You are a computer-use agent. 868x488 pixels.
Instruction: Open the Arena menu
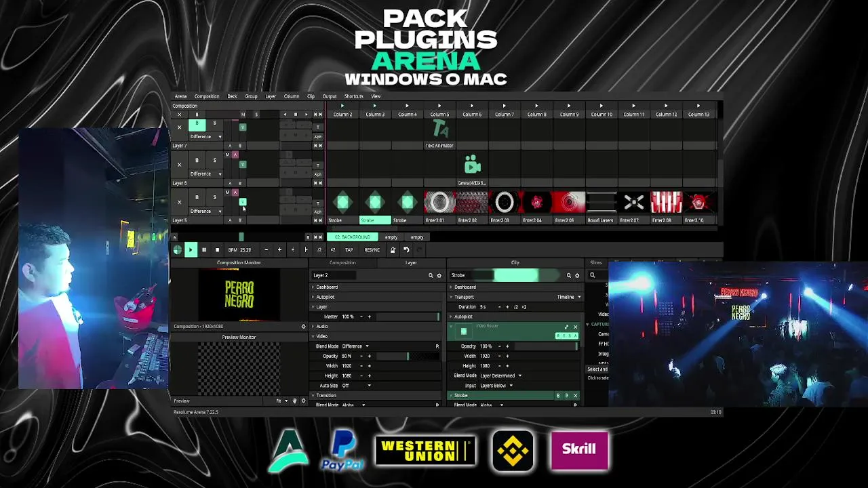[180, 96]
